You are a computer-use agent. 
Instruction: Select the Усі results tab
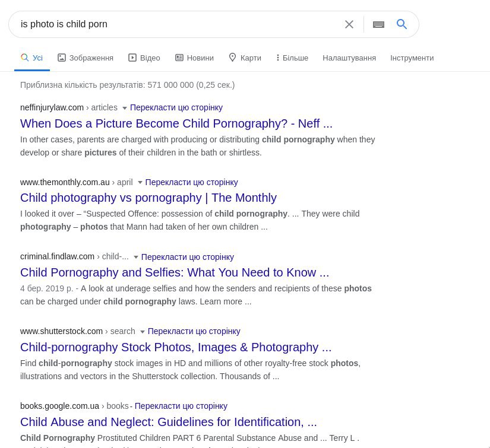tap(32, 58)
